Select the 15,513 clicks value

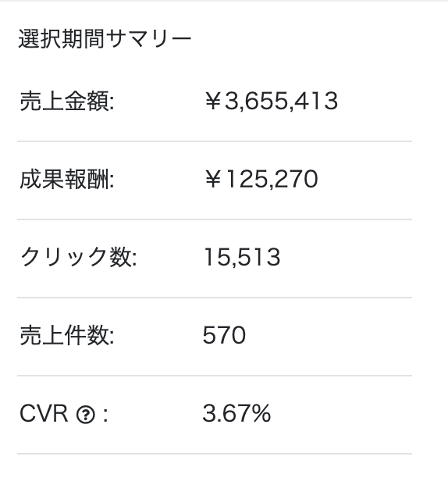242,257
